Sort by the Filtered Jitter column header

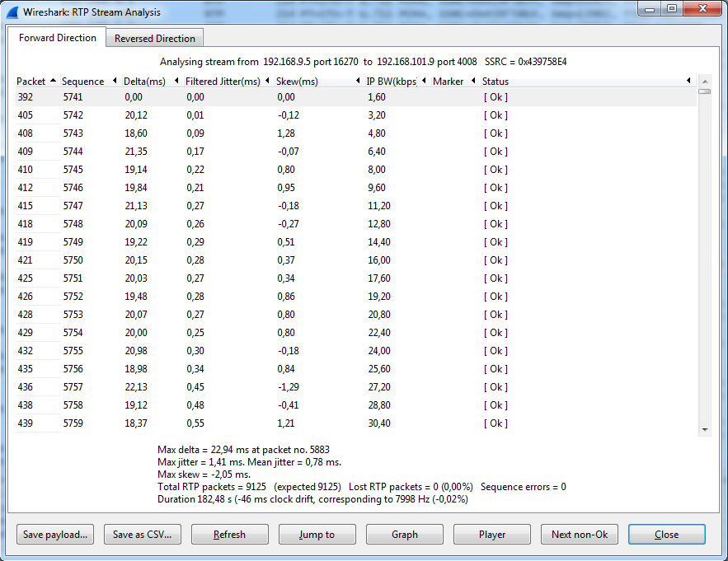point(223,82)
